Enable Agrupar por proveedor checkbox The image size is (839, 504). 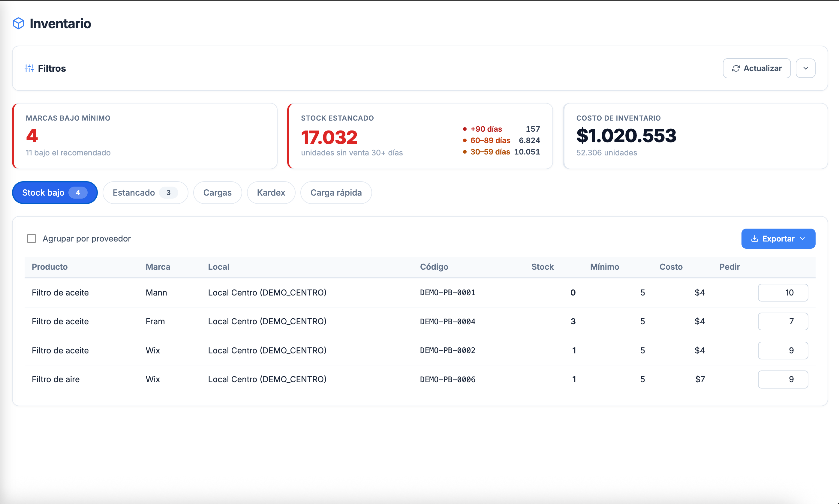coord(32,238)
